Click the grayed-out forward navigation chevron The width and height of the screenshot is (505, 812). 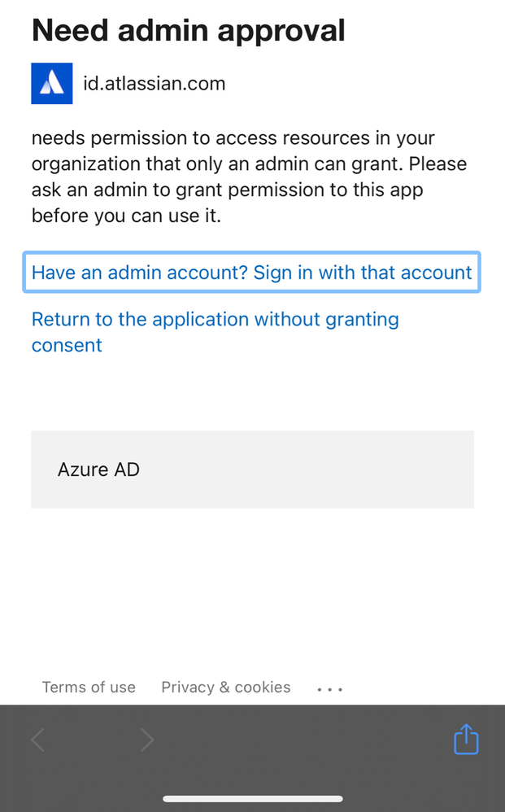pyautogui.click(x=146, y=739)
